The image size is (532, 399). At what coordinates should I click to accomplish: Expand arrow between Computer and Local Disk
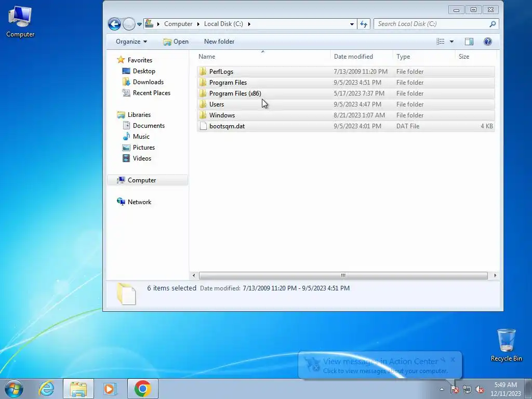(198, 24)
